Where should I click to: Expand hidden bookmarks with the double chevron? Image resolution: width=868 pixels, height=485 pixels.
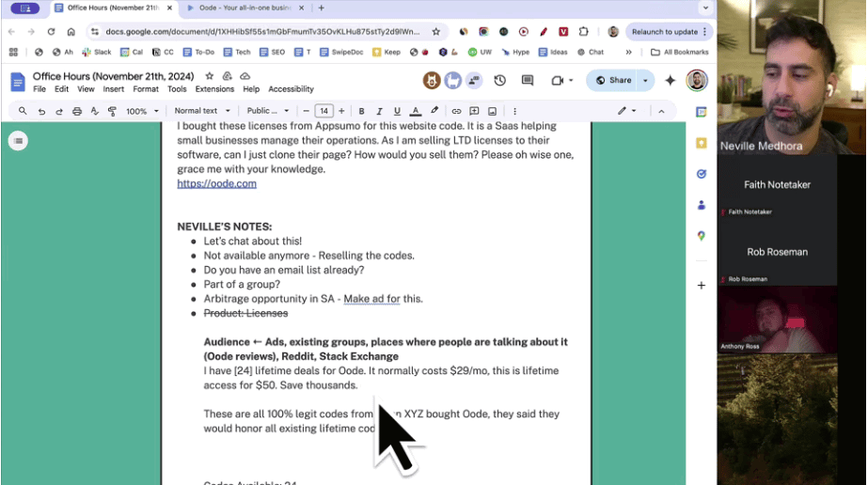pos(628,52)
